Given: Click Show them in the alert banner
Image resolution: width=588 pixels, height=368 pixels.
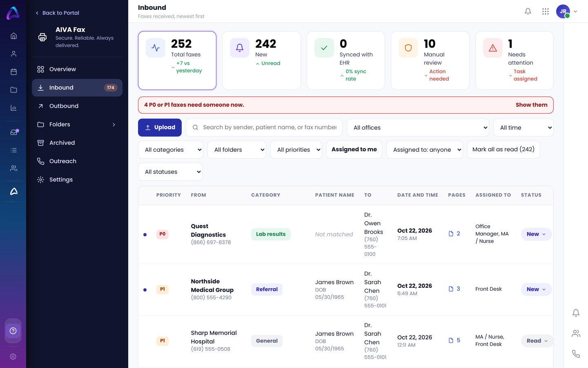Looking at the screenshot, I should tap(531, 105).
